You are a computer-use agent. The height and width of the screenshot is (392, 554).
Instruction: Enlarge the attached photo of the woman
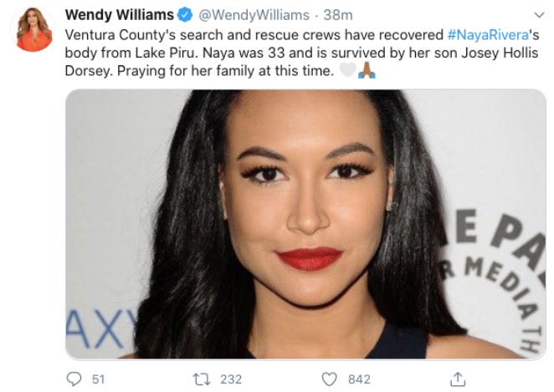point(305,224)
